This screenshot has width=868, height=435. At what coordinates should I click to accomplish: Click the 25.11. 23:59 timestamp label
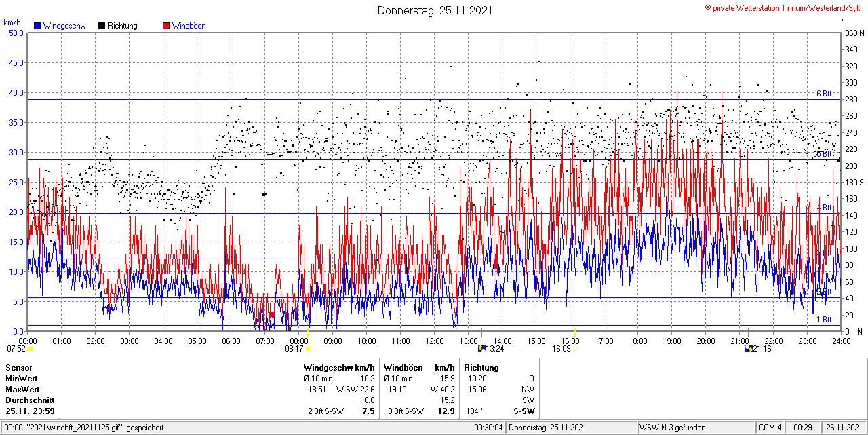(x=31, y=411)
